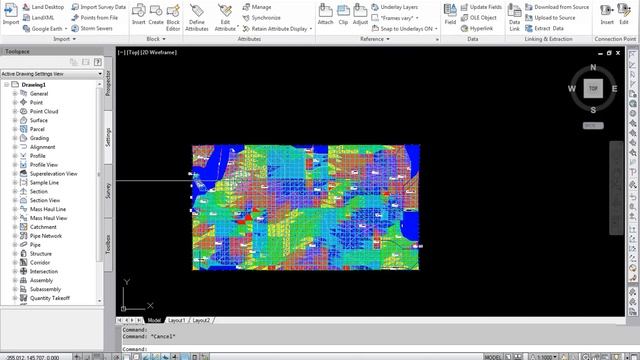Switch to the Layout2 tab
Screen dimensions: 640x360
201,320
